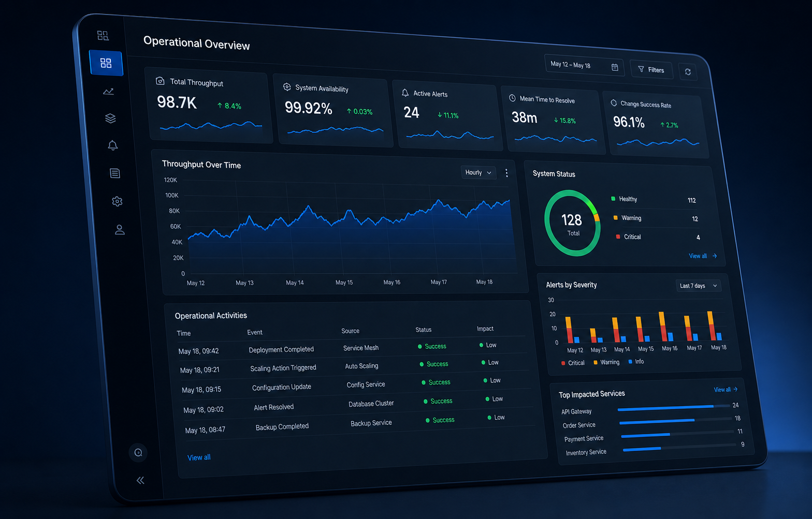Select the Alert Resolved event
The height and width of the screenshot is (519, 812).
pos(274,407)
